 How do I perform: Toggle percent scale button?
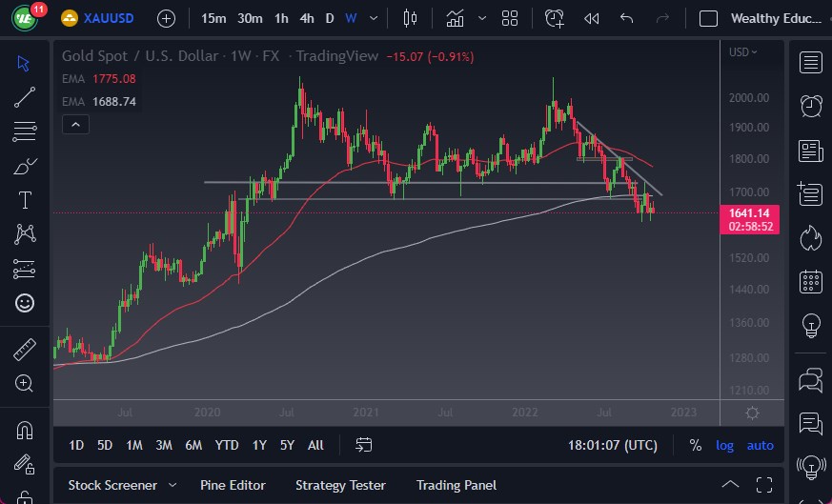tap(696, 445)
